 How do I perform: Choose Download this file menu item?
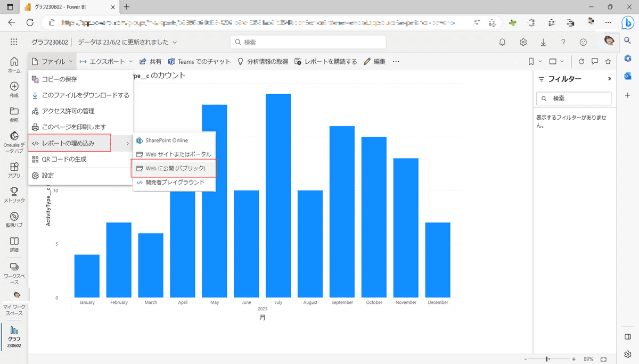click(x=80, y=95)
